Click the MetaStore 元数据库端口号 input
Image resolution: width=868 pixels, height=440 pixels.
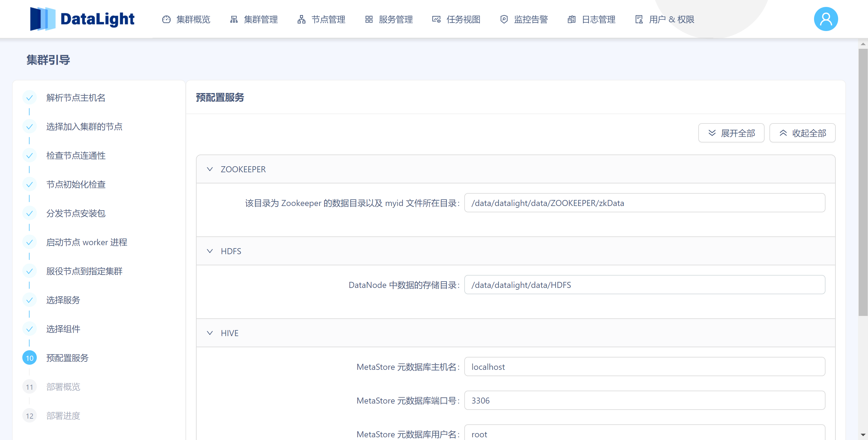pos(645,401)
